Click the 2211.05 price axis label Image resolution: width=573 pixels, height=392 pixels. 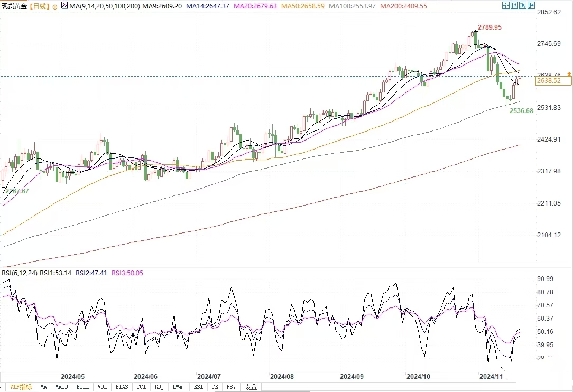coord(549,203)
